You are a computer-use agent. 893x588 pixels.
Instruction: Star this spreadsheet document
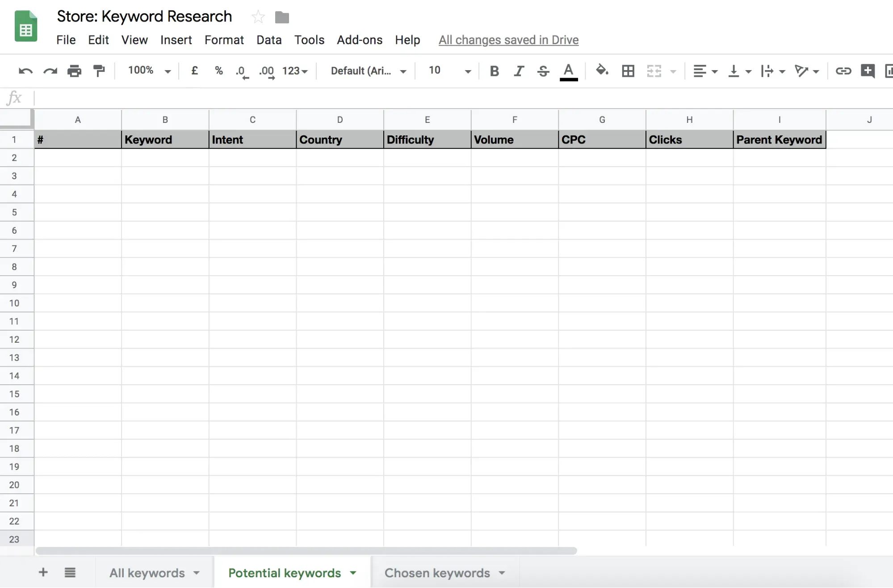click(x=258, y=17)
